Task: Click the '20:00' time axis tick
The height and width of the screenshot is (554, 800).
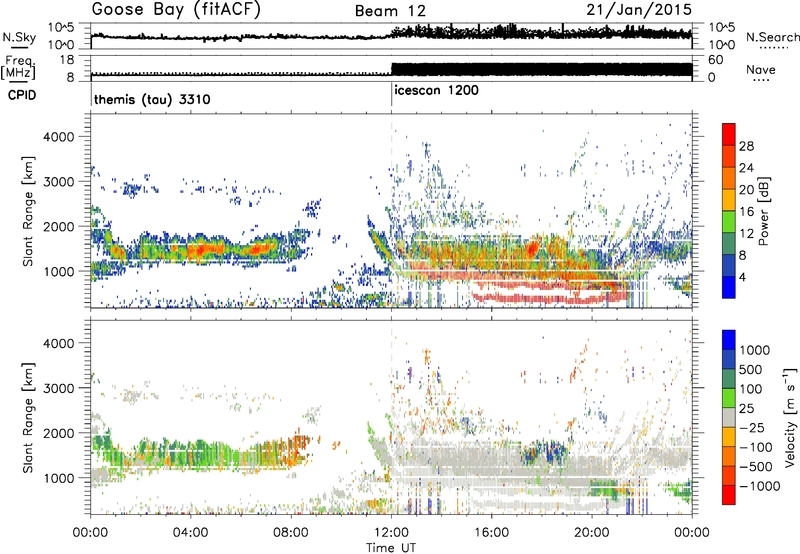Action: point(592,533)
